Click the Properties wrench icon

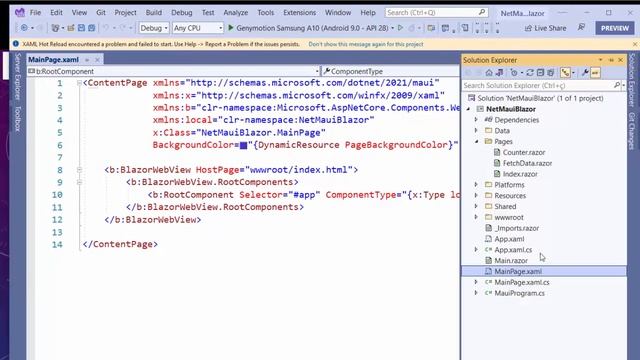585,73
